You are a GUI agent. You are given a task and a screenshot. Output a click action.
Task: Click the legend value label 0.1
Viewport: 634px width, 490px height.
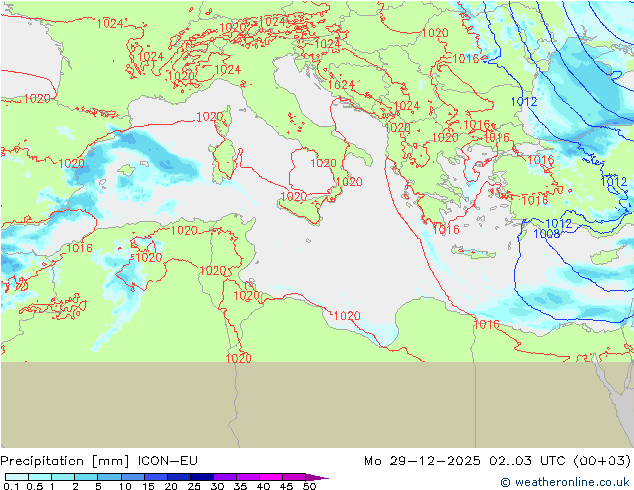[11, 486]
